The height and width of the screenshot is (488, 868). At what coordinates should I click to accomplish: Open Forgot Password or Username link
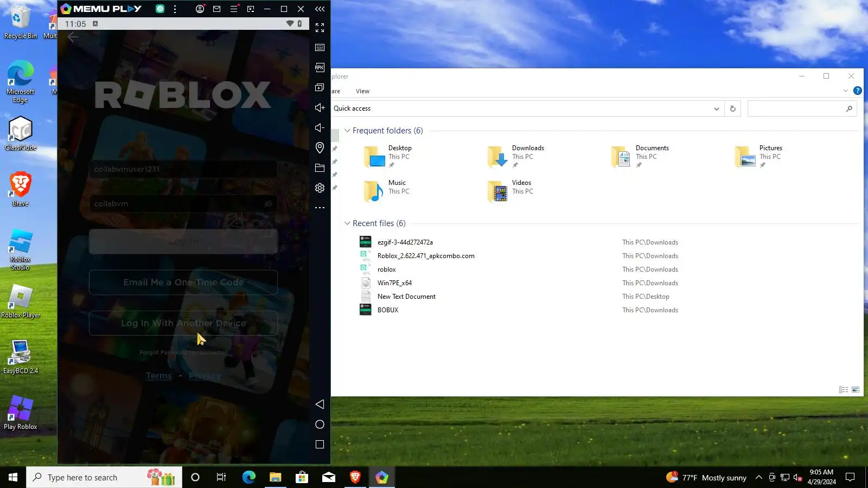(183, 352)
